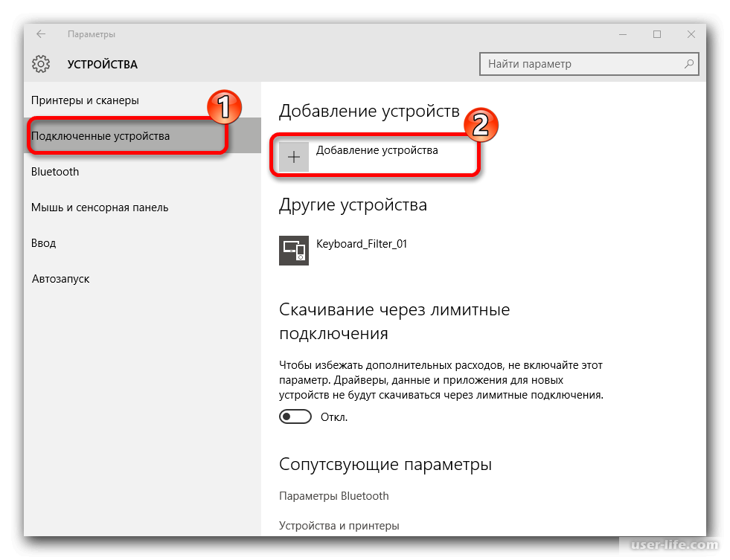Image resolution: width=730 pixels, height=560 pixels.
Task: Open the Ввод section
Action: click(142, 243)
